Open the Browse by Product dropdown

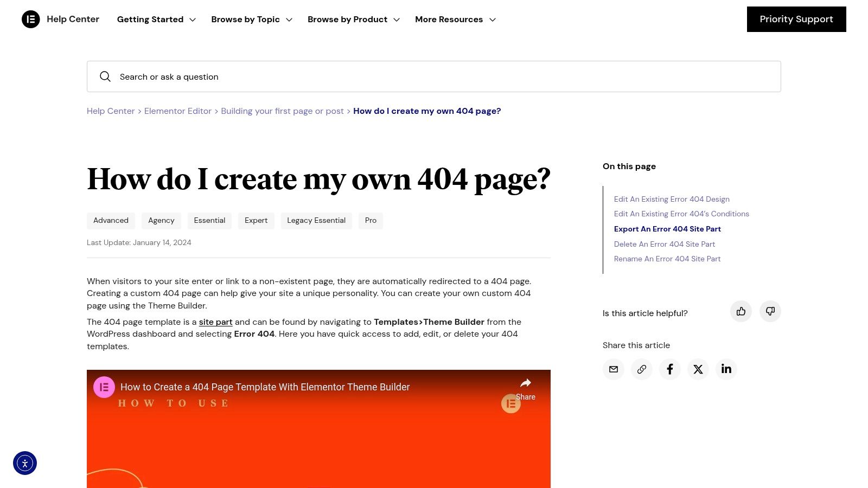[353, 20]
